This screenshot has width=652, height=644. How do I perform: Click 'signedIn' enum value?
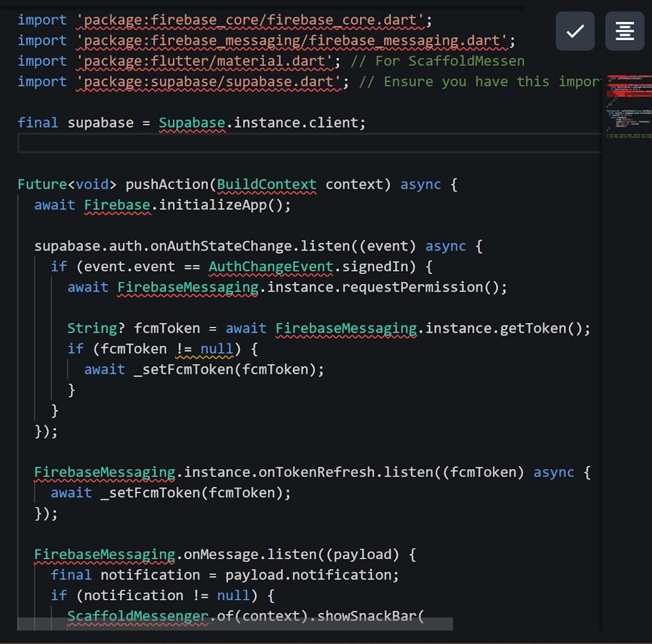click(x=375, y=267)
